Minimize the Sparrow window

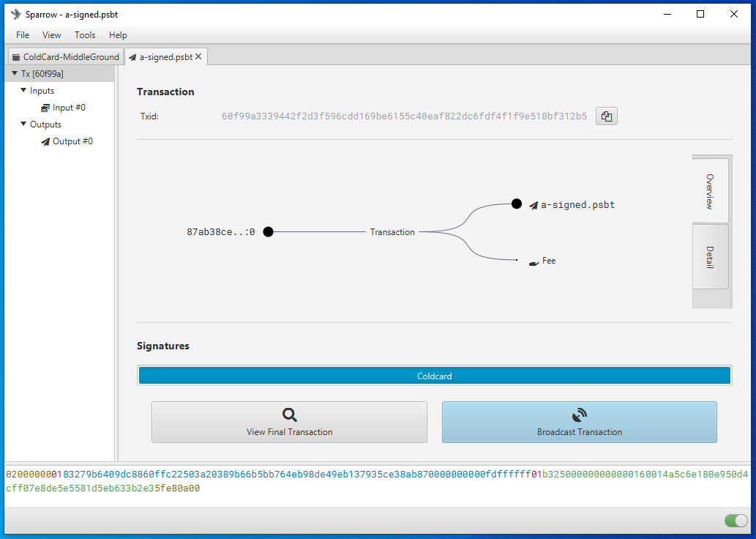click(x=667, y=15)
